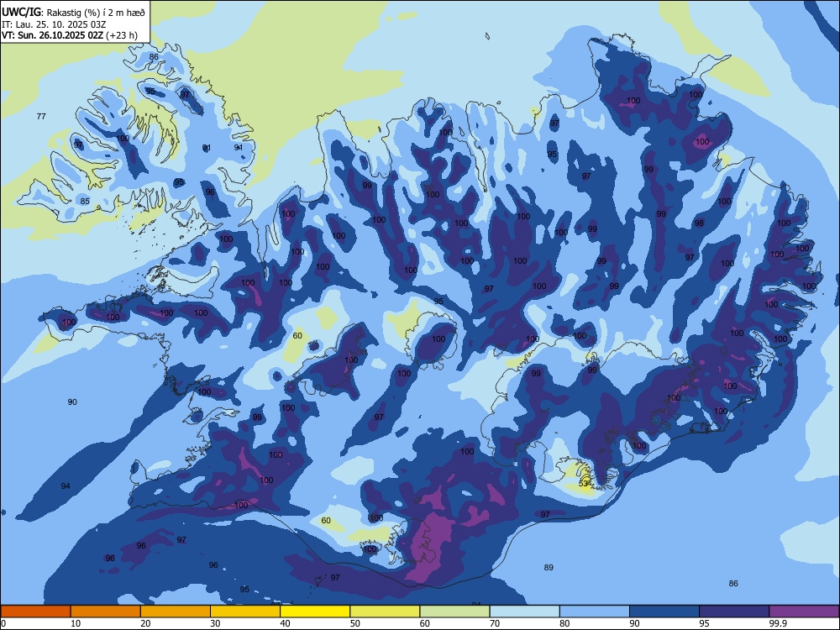The height and width of the screenshot is (630, 840).
Task: Click the pale blue 70–80 legend swatch
Action: (524, 612)
